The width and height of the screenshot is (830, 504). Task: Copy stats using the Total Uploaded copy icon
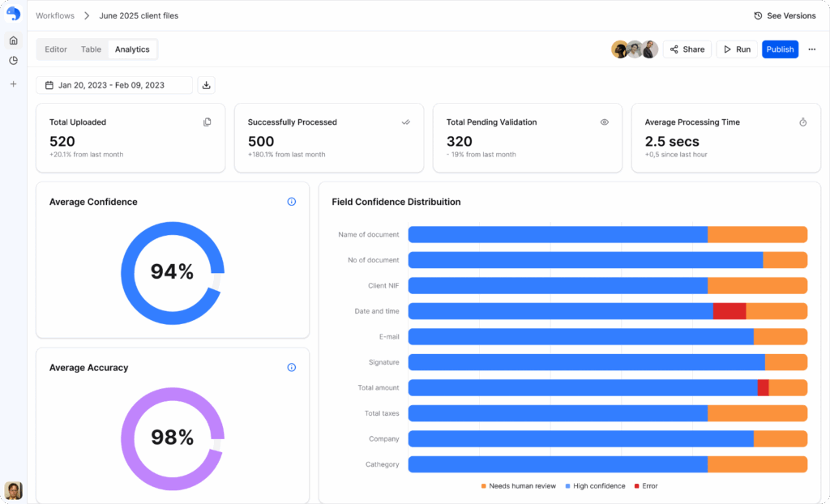207,122
